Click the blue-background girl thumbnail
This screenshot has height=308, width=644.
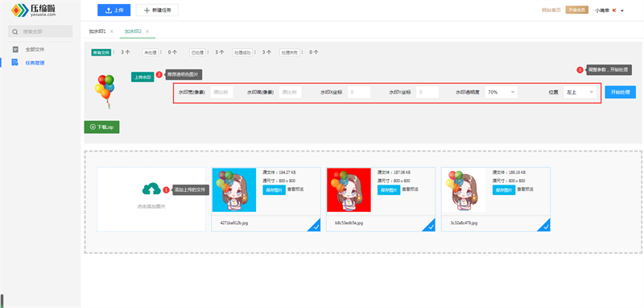click(x=234, y=190)
